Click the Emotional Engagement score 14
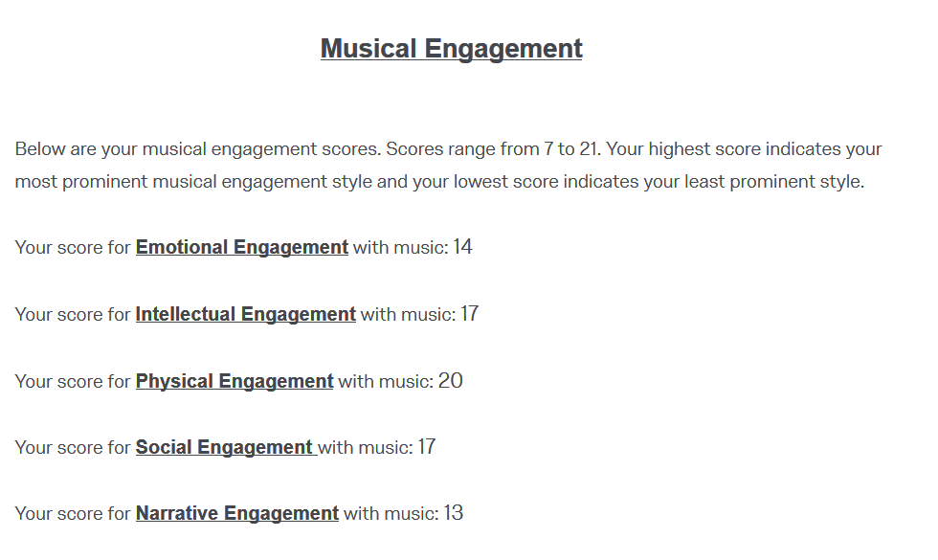The height and width of the screenshot is (560, 938). 462,247
